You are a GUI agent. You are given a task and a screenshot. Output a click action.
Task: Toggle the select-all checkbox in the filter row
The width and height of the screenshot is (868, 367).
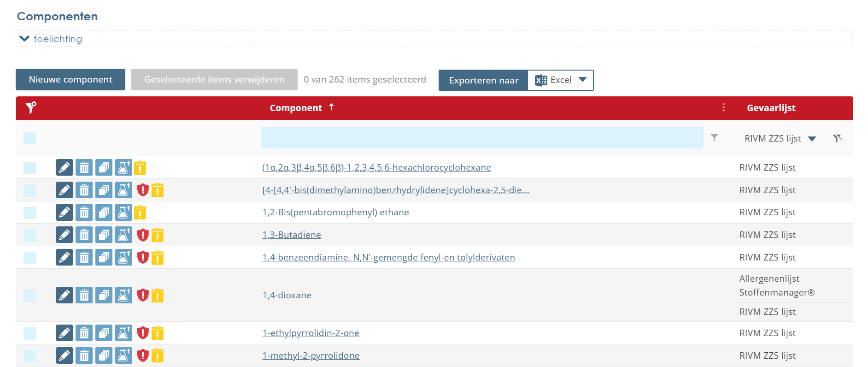[x=30, y=138]
